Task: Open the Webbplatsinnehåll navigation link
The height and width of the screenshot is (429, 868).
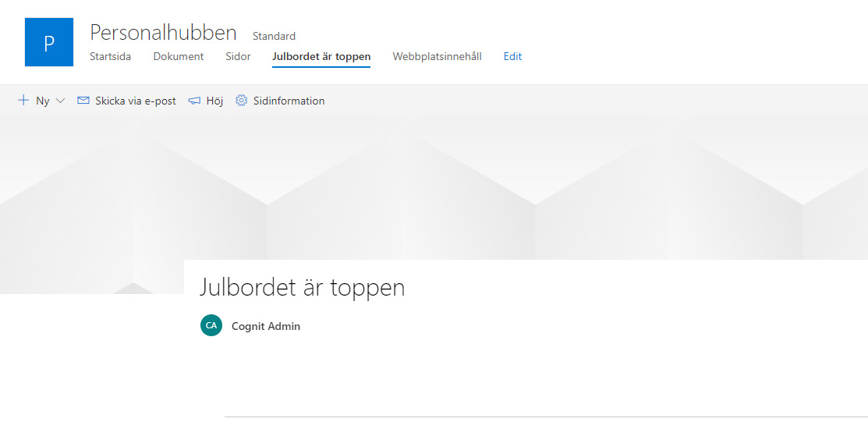Action: (437, 56)
